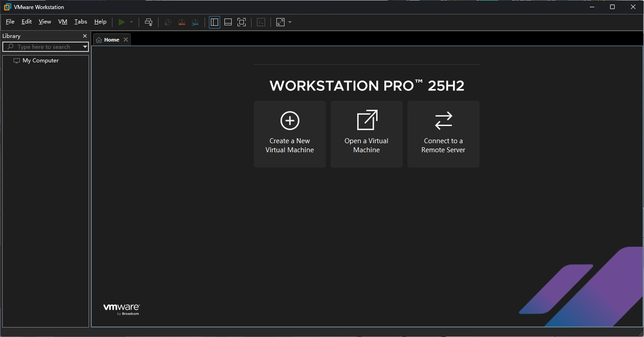This screenshot has width=644, height=337.
Task: Click Create a New Virtual Machine
Action: (289, 134)
